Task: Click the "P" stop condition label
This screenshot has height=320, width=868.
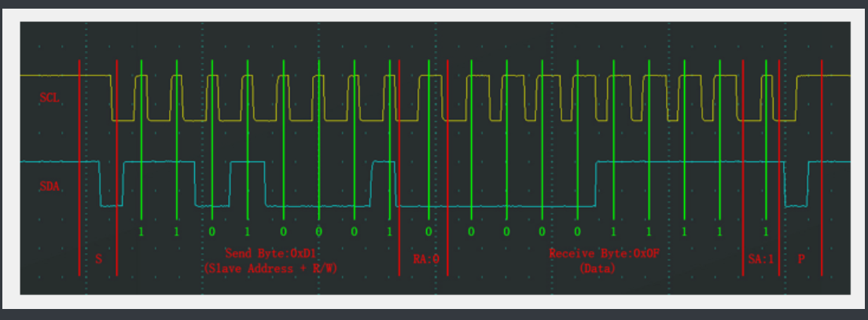Action: point(801,259)
